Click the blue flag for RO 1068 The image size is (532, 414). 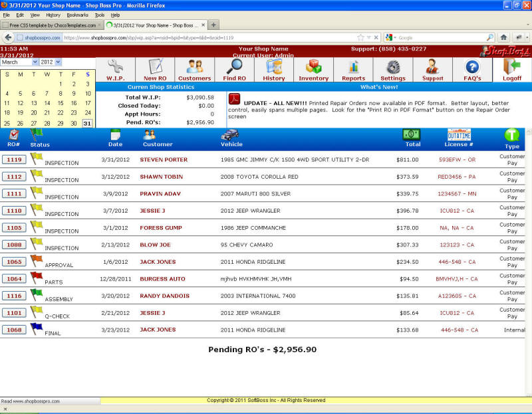click(37, 329)
